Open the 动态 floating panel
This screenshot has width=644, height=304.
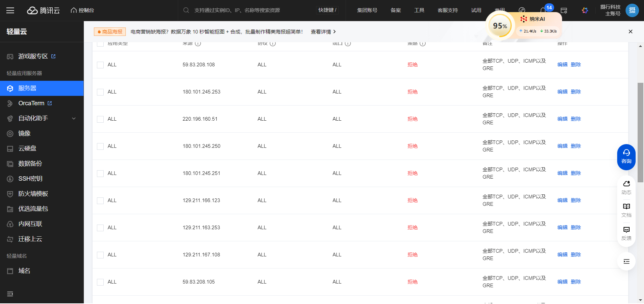pos(626,188)
